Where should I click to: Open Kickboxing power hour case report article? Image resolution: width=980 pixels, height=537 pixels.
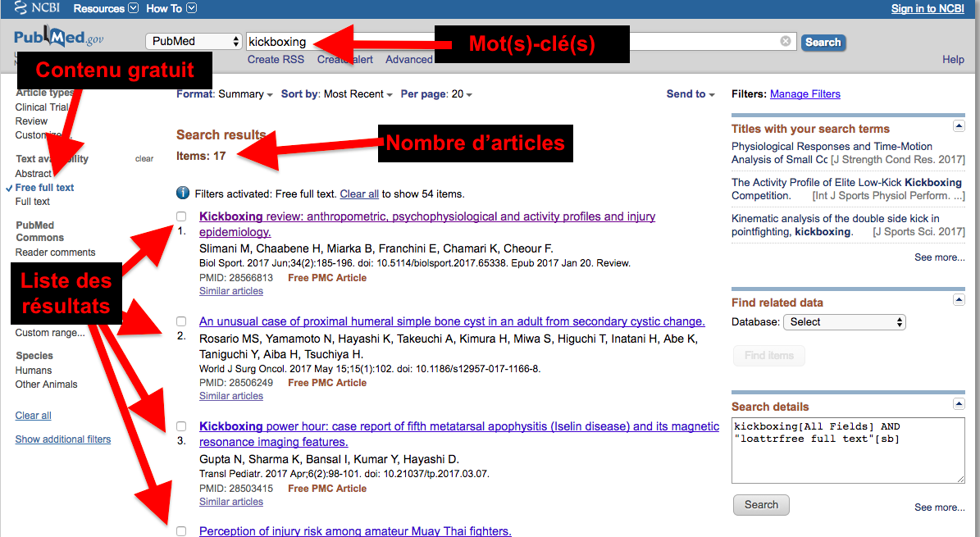[x=459, y=434]
